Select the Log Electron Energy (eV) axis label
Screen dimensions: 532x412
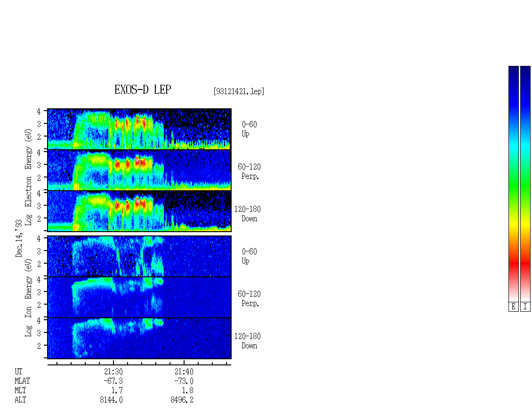[28, 177]
